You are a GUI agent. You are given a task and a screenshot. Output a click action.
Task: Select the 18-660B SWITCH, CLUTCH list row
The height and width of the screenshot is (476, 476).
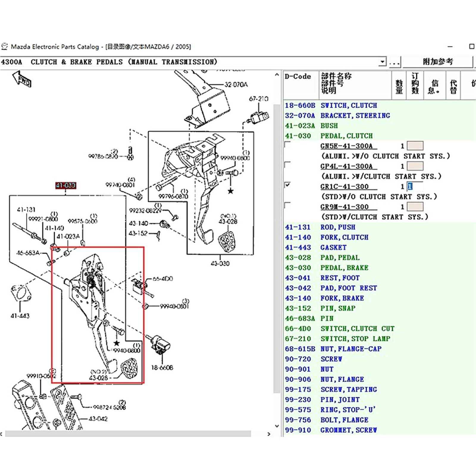coord(380,105)
